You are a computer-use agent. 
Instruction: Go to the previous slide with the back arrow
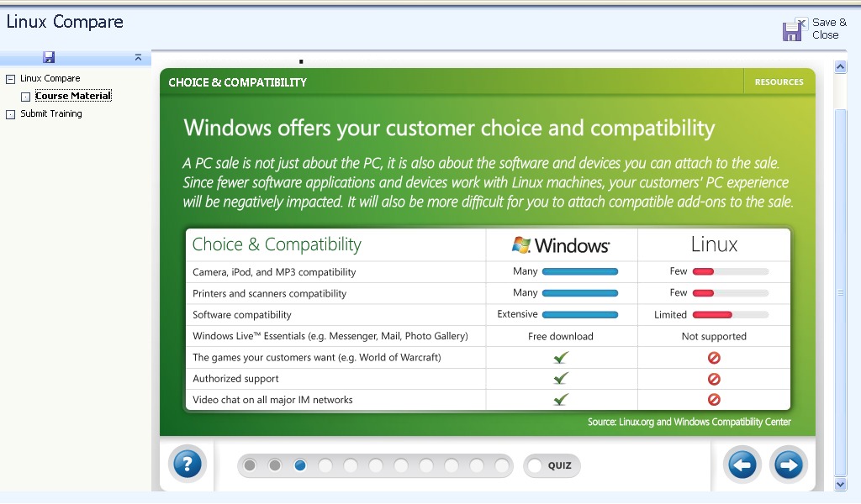pyautogui.click(x=742, y=465)
